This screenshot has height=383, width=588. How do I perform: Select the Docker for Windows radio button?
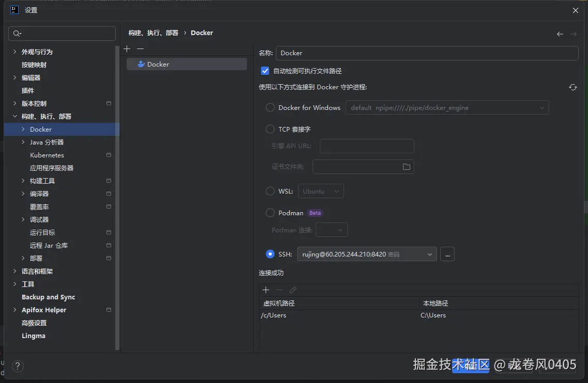click(x=270, y=107)
